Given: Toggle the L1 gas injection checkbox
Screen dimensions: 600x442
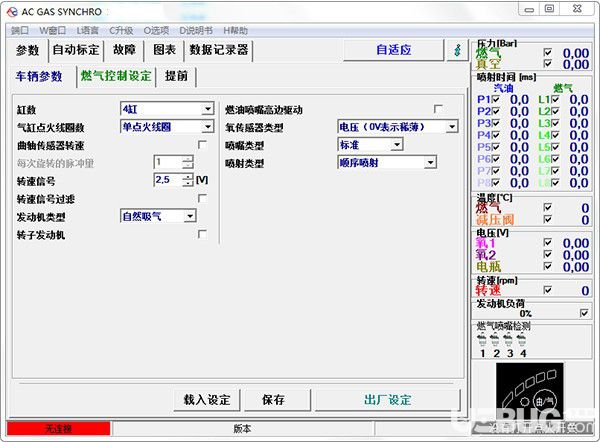Looking at the screenshot, I should [x=555, y=99].
